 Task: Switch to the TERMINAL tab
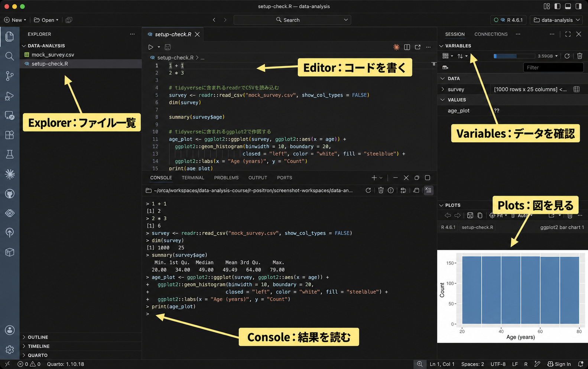pos(193,178)
